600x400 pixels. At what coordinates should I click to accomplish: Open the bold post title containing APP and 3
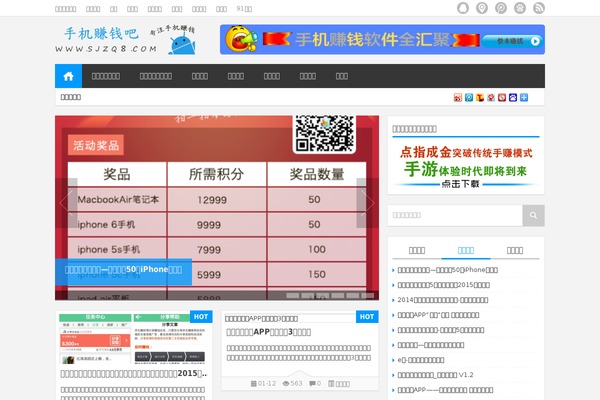pyautogui.click(x=269, y=332)
